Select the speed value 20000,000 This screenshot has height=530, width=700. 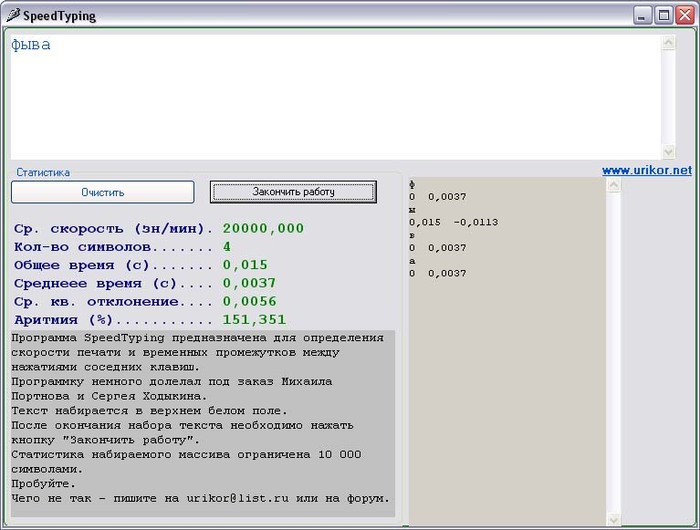(x=263, y=228)
